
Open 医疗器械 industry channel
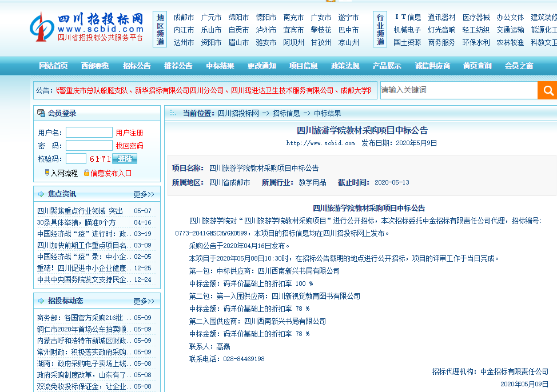click(x=476, y=17)
